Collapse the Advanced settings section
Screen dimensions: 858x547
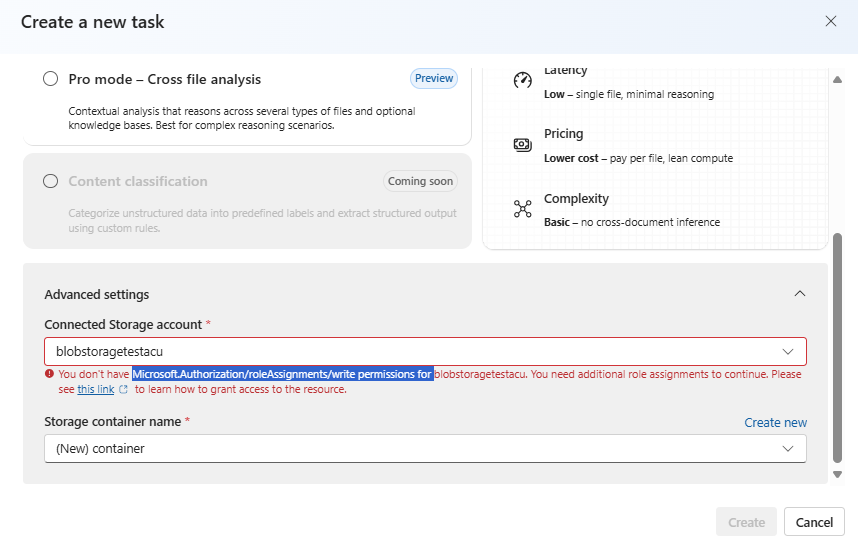click(x=799, y=294)
